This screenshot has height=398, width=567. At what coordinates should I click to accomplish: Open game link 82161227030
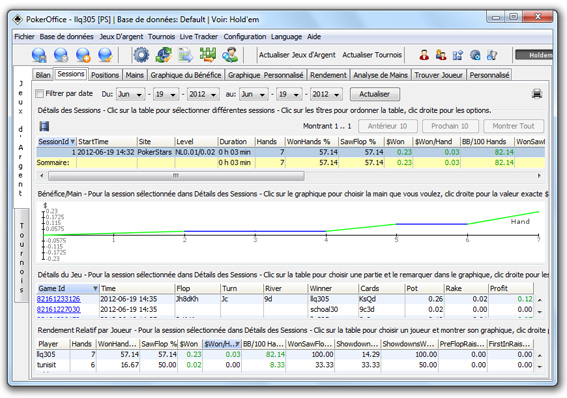[59, 309]
